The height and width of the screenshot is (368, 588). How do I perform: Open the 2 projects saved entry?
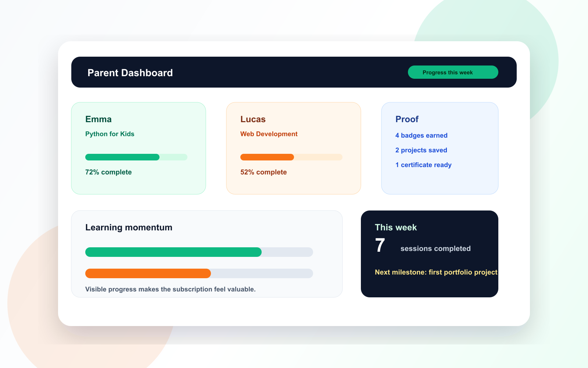pos(421,150)
